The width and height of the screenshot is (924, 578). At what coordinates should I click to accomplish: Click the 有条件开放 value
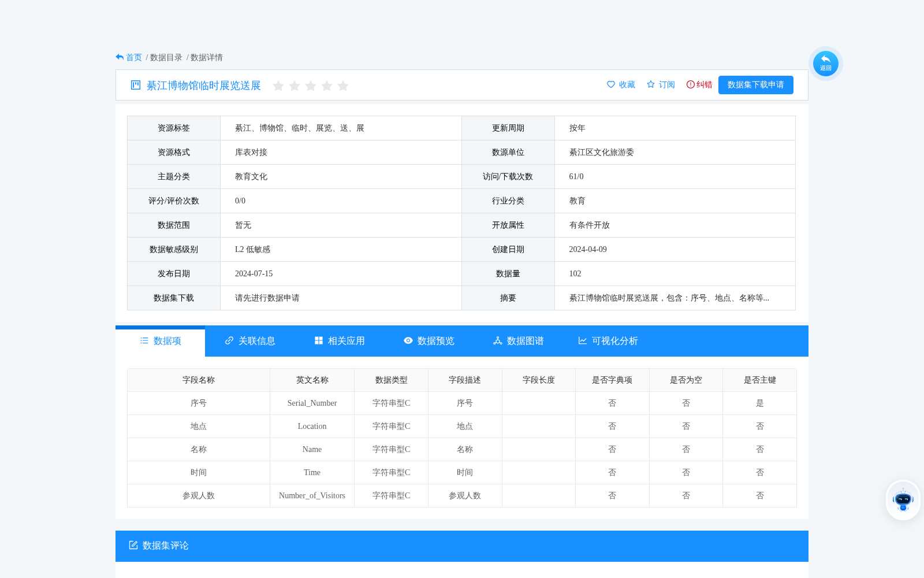tap(589, 225)
